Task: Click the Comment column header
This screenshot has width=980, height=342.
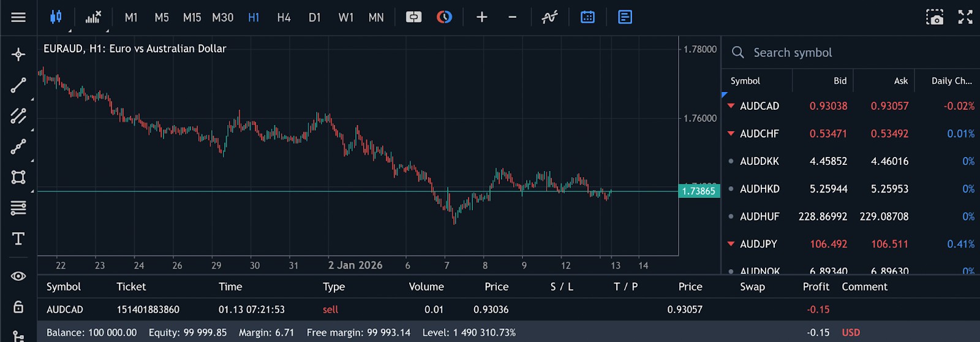Action: (x=864, y=287)
